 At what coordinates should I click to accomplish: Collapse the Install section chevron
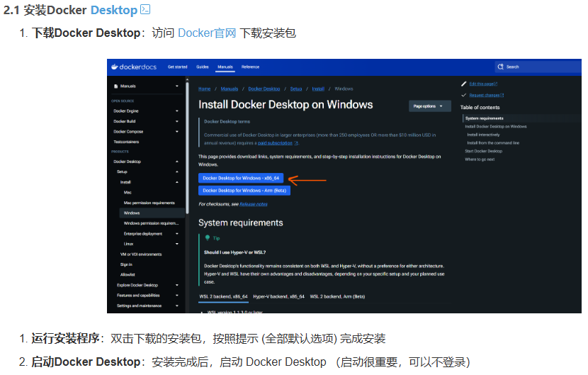(x=177, y=182)
